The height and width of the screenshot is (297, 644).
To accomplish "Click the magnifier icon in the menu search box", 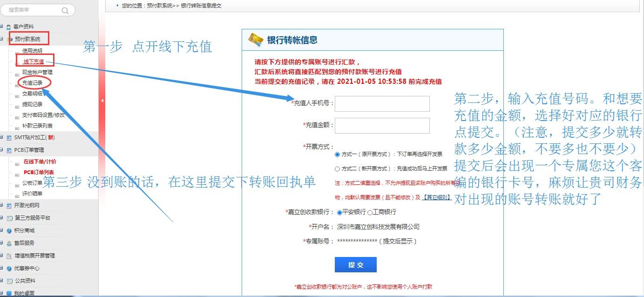I will click(x=65, y=10).
